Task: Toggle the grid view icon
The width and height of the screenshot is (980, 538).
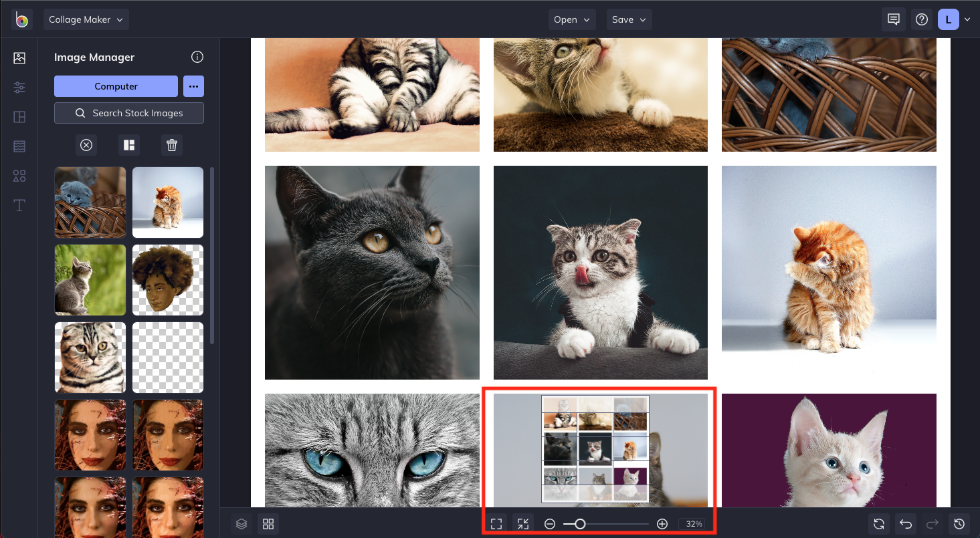Action: click(x=268, y=524)
